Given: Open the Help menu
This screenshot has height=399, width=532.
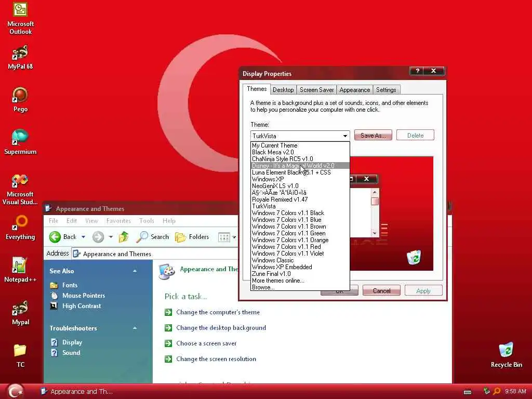Looking at the screenshot, I should tap(169, 221).
